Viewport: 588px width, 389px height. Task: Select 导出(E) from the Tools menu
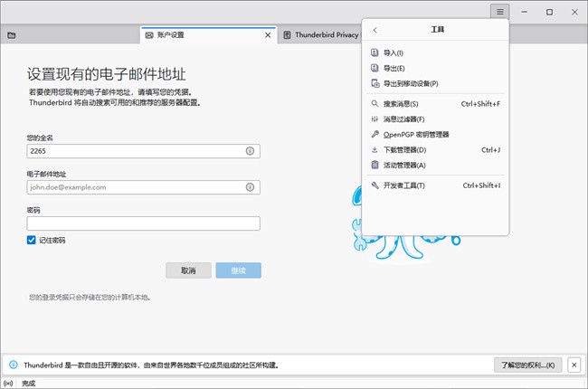tap(394, 68)
